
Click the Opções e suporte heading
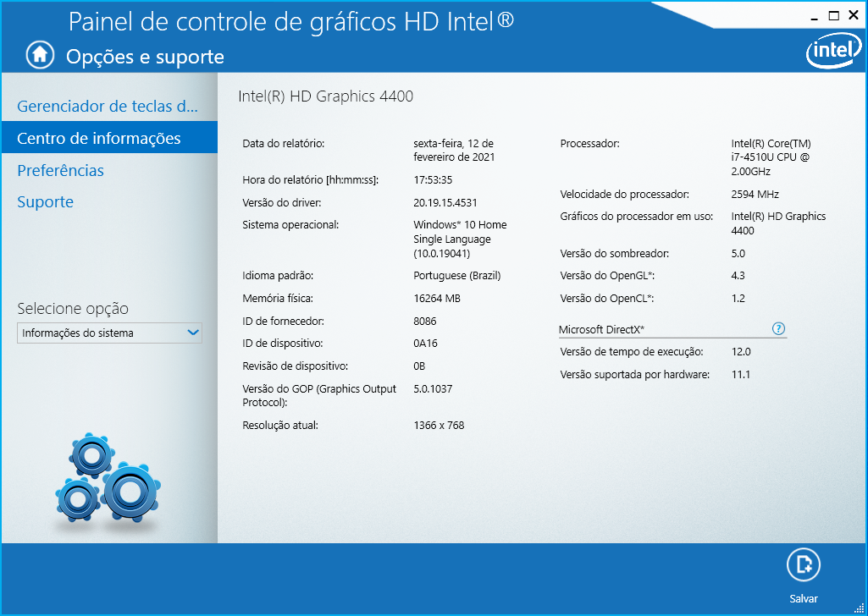[145, 57]
